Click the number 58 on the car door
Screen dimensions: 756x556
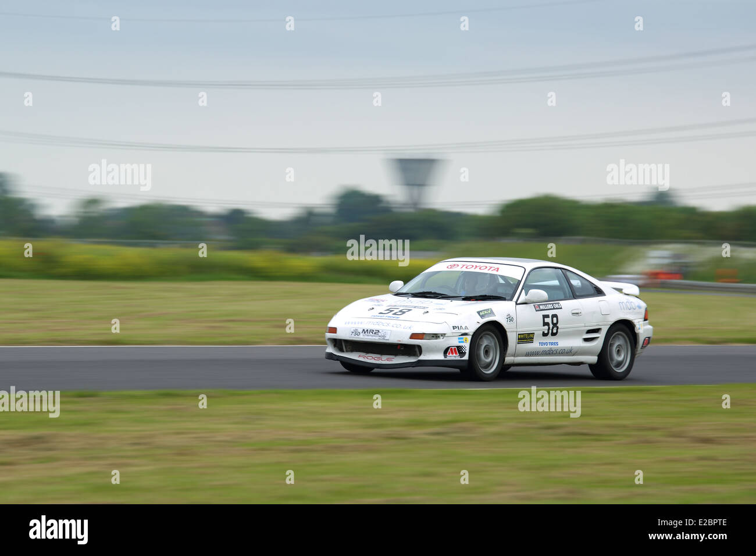pyautogui.click(x=550, y=325)
